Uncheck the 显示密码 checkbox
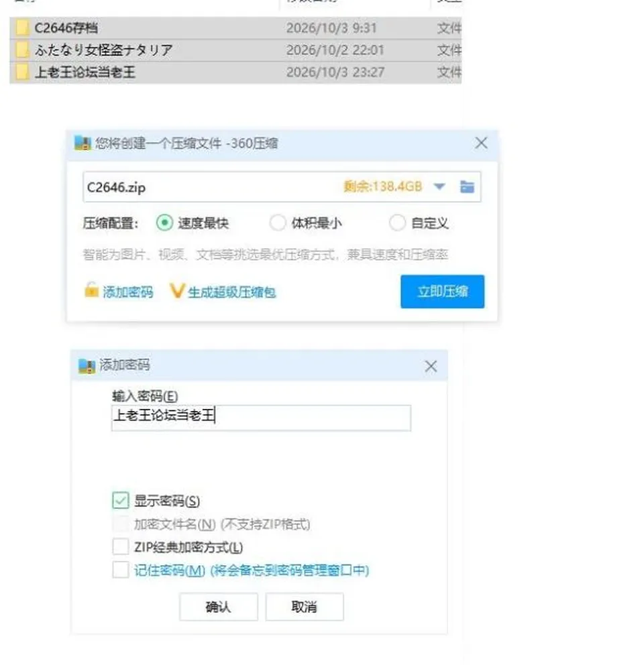 pyautogui.click(x=121, y=501)
